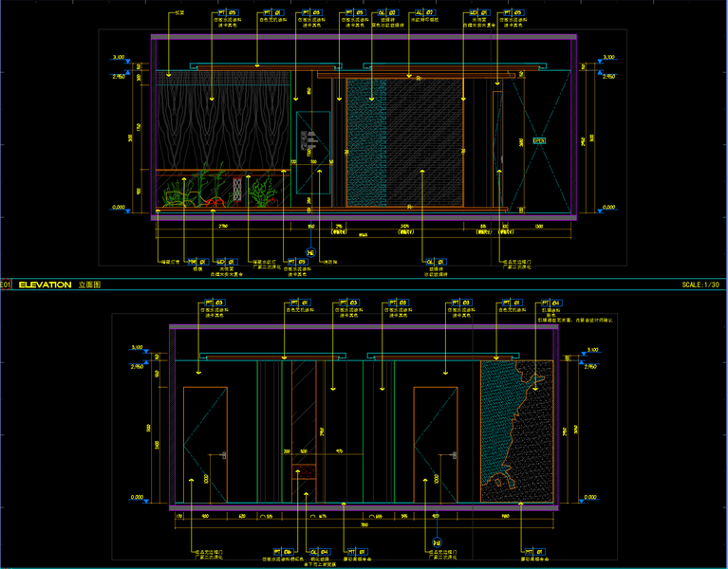
Task: Click the MR 01 material tag below upper elevation
Action: pos(196,262)
